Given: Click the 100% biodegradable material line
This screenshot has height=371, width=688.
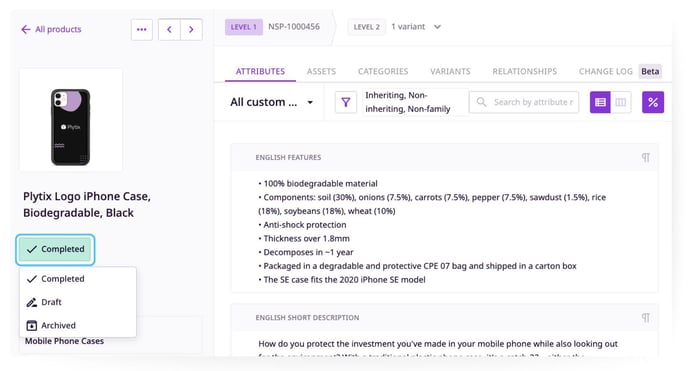Looking at the screenshot, I should (x=318, y=183).
